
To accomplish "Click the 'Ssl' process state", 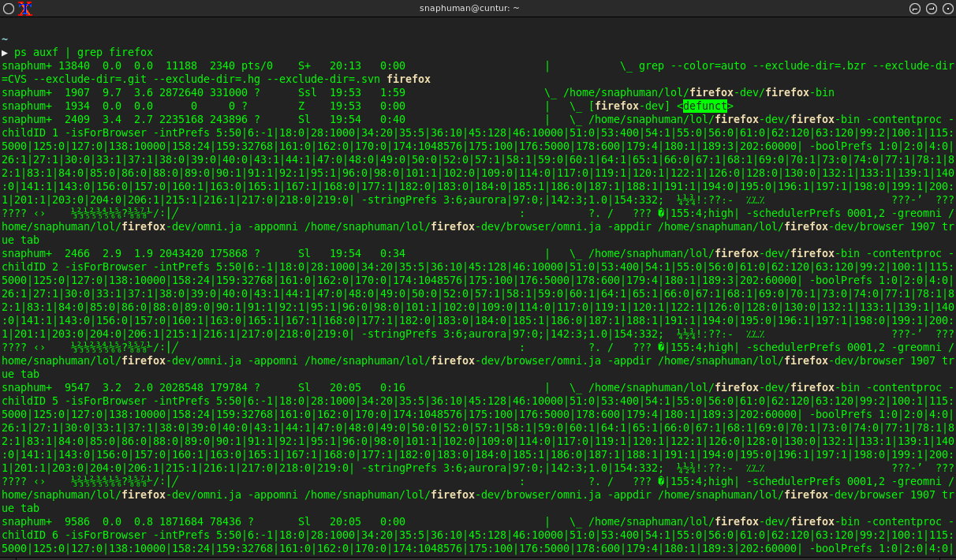I will pos(308,93).
